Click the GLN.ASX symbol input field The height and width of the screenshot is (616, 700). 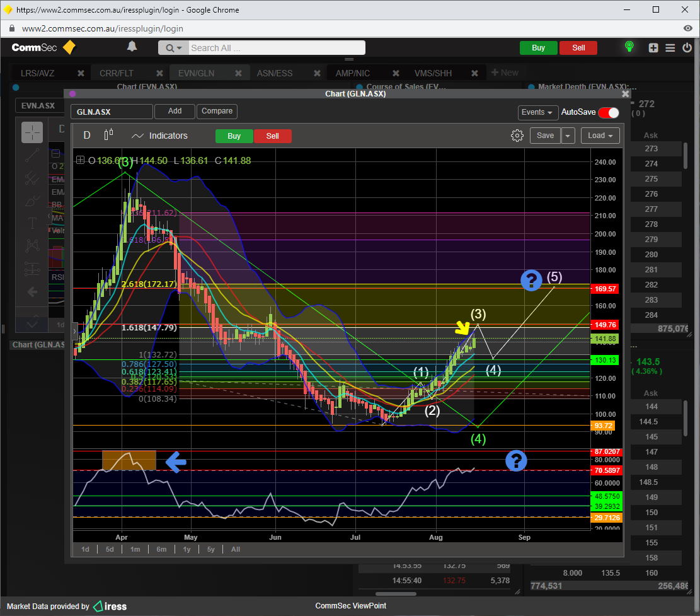click(112, 112)
